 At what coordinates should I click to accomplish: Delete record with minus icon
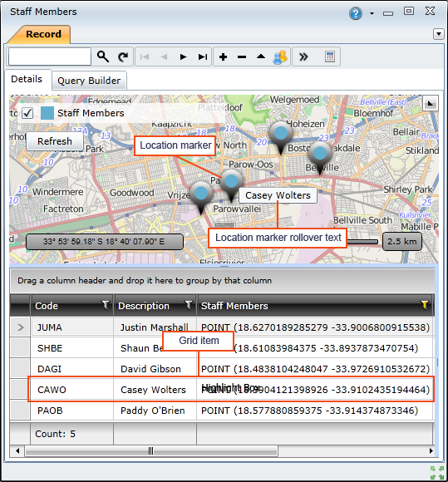(242, 57)
